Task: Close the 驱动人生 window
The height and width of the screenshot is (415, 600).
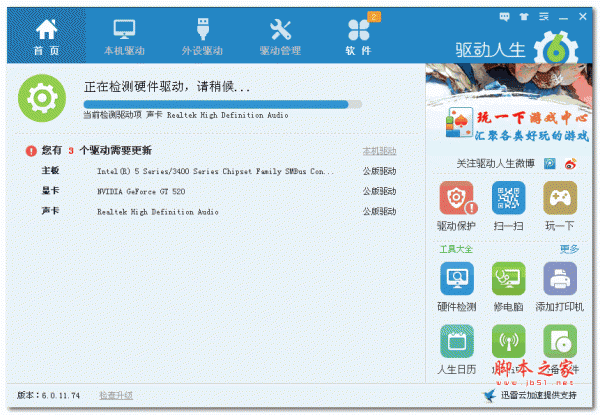Action: (583, 17)
